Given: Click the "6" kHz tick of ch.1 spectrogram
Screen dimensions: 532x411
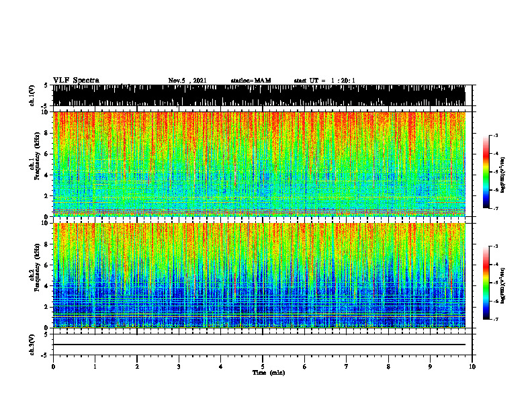Looking at the screenshot, I should tap(46, 154).
